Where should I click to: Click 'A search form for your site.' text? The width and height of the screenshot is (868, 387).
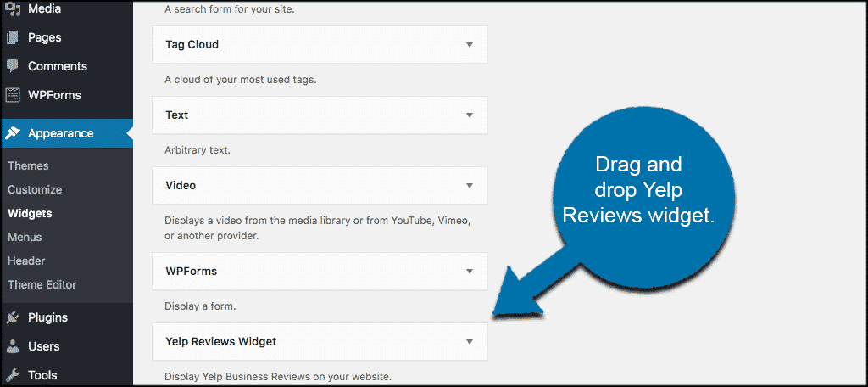pos(229,9)
